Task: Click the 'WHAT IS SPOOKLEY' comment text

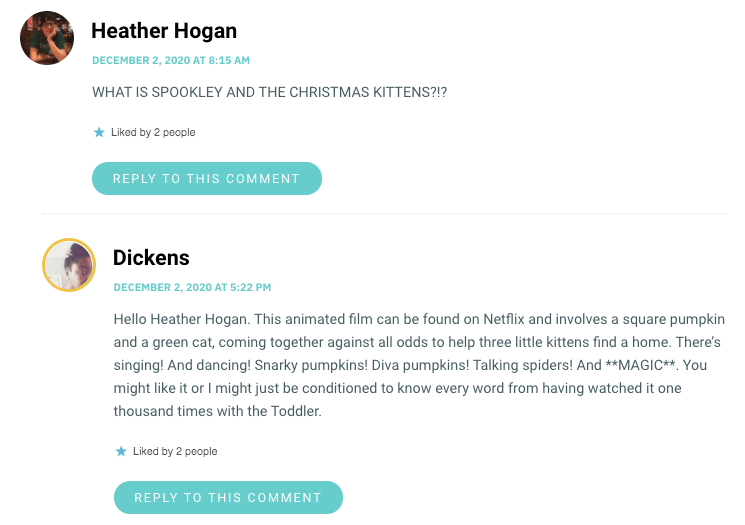Action: pos(180,92)
